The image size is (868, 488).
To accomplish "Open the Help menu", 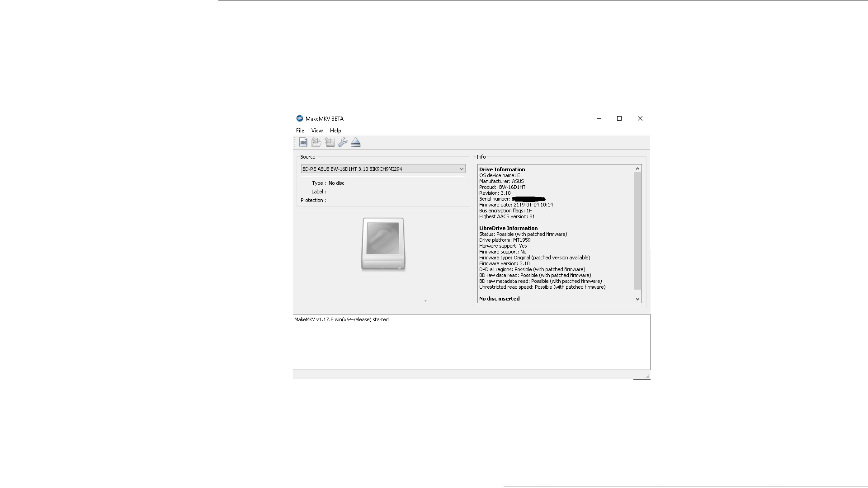I will pos(335,131).
